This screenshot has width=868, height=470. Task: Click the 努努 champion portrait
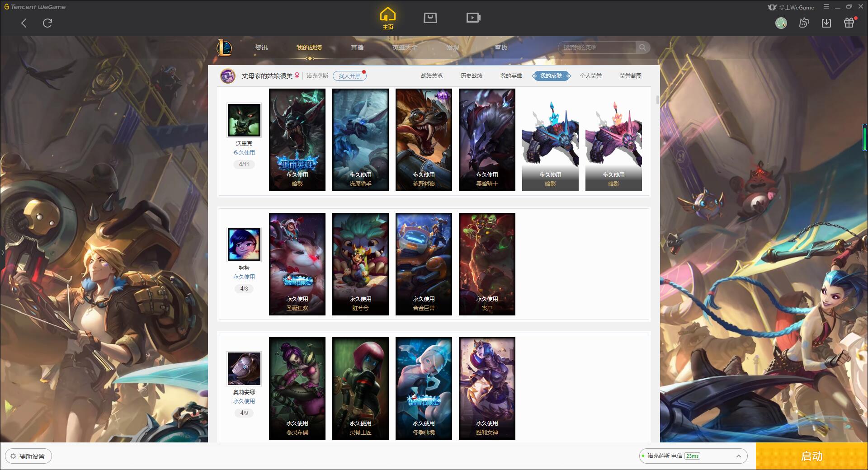pos(244,244)
